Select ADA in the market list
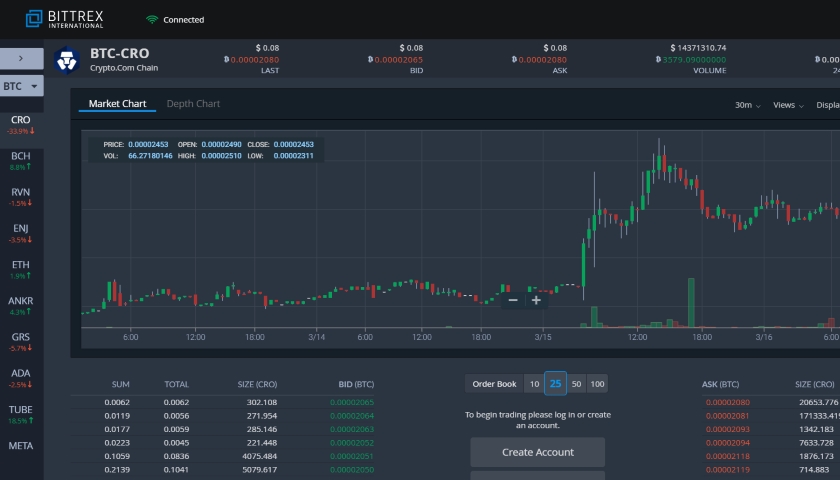The image size is (840, 480). coord(21,378)
